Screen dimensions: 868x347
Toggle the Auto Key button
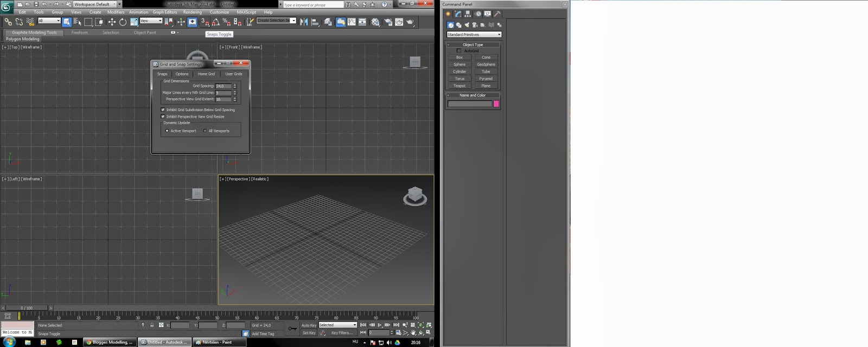309,325
